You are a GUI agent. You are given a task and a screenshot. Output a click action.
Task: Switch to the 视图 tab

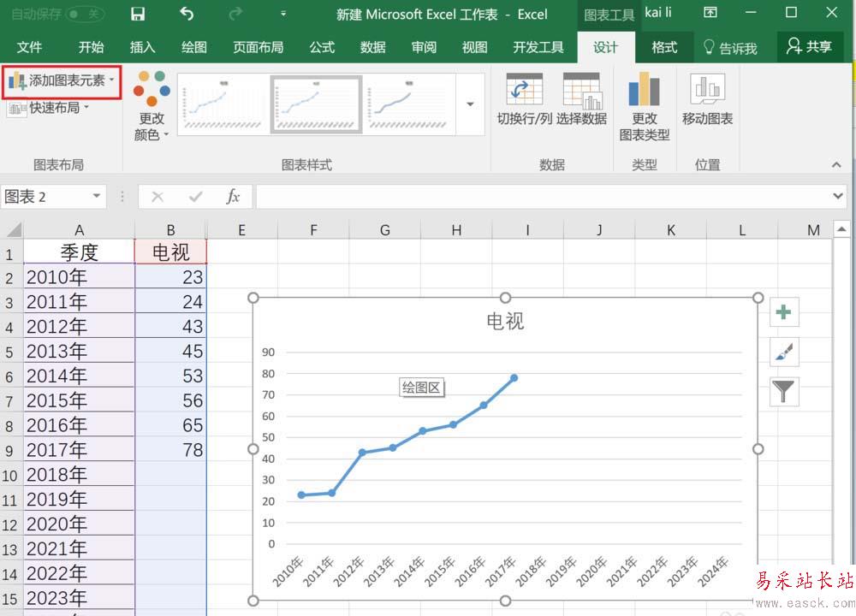pos(474,47)
